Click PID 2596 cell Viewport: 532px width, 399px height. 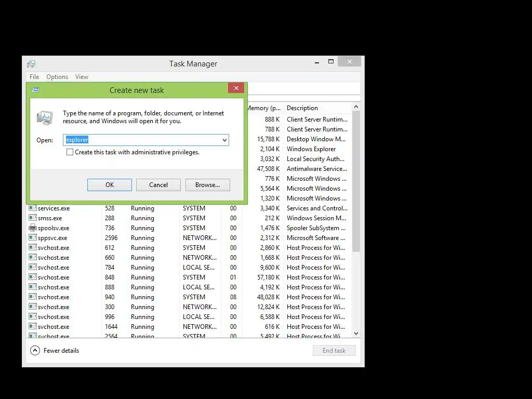tap(111, 238)
